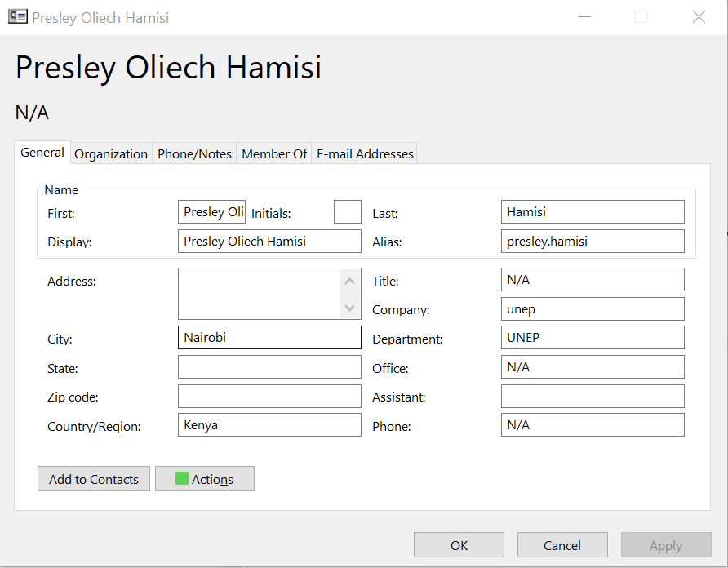
Task: Click the Office field
Action: click(593, 367)
